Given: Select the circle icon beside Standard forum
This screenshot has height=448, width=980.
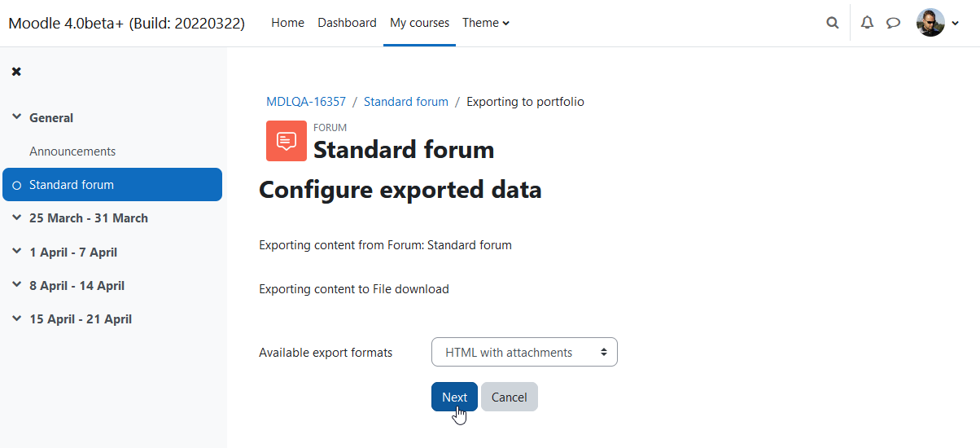Looking at the screenshot, I should 17,186.
